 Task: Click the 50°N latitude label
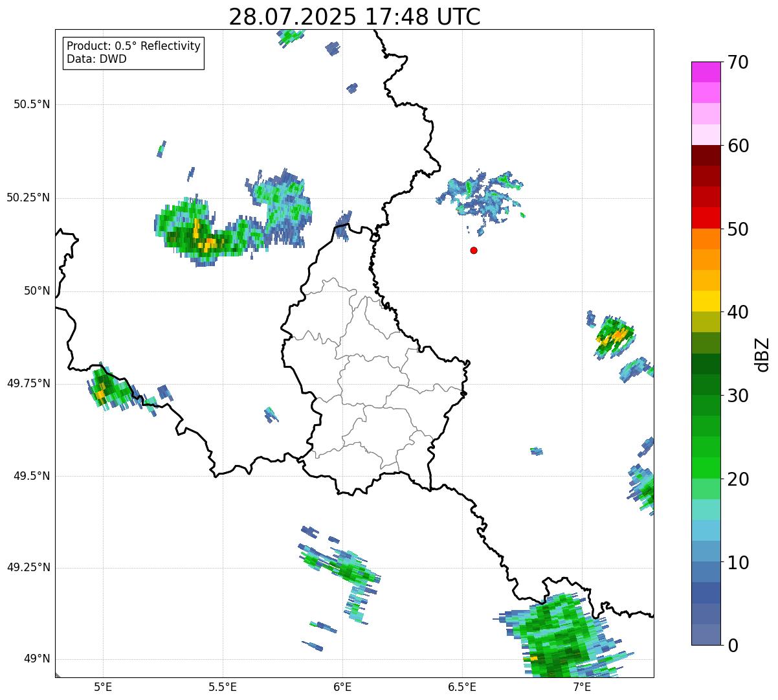pos(37,291)
